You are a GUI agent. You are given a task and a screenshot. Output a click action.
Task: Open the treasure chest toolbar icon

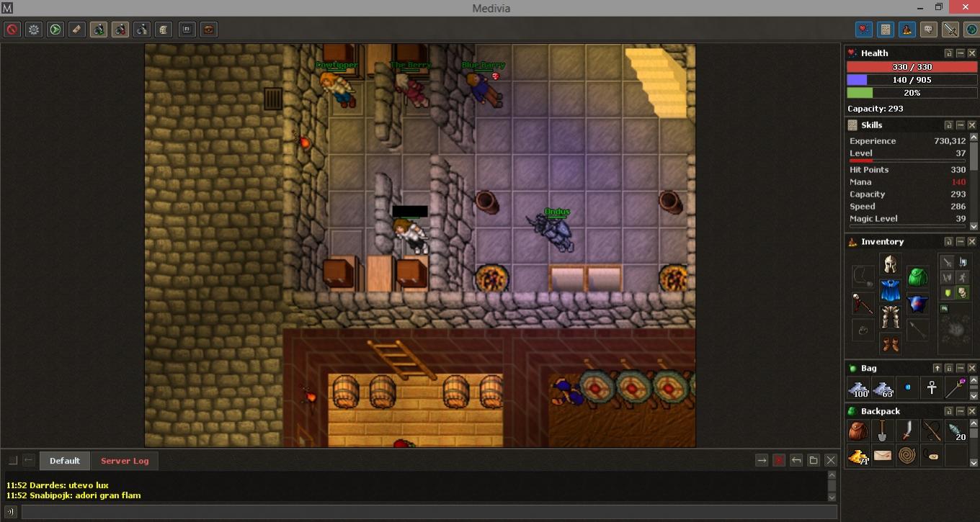[208, 30]
